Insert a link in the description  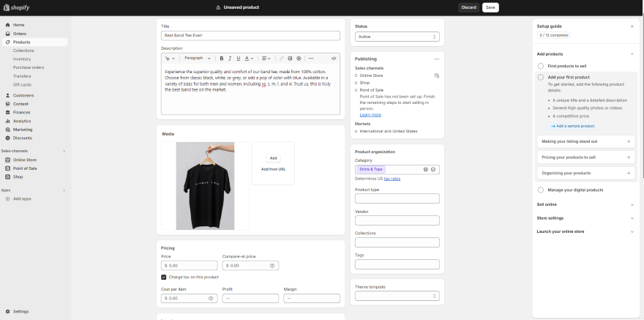(x=281, y=59)
